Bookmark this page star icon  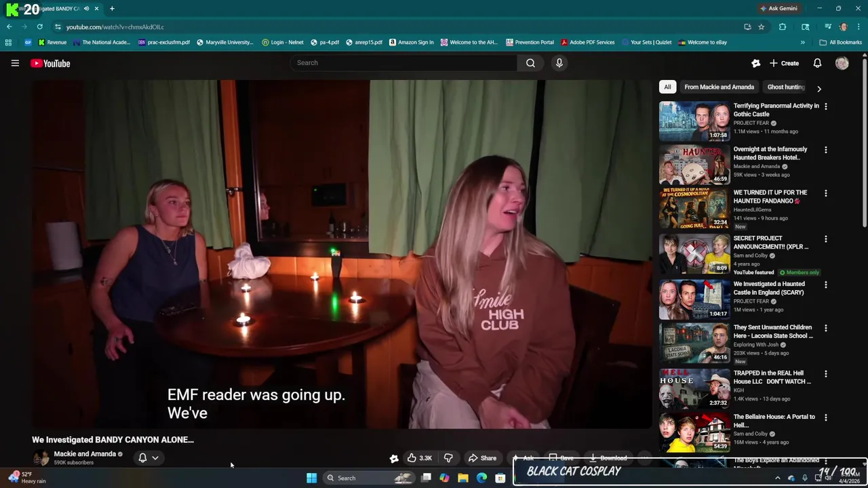762,27
